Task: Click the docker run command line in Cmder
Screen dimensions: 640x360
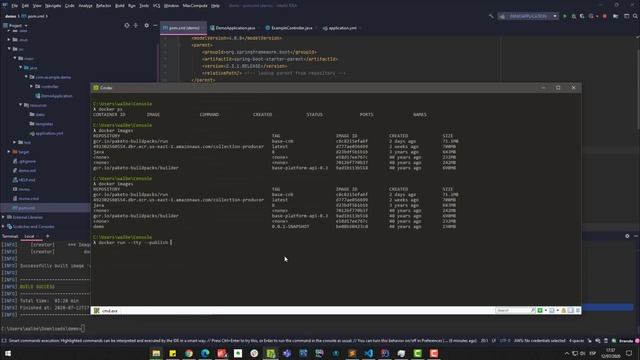Action: (x=133, y=242)
